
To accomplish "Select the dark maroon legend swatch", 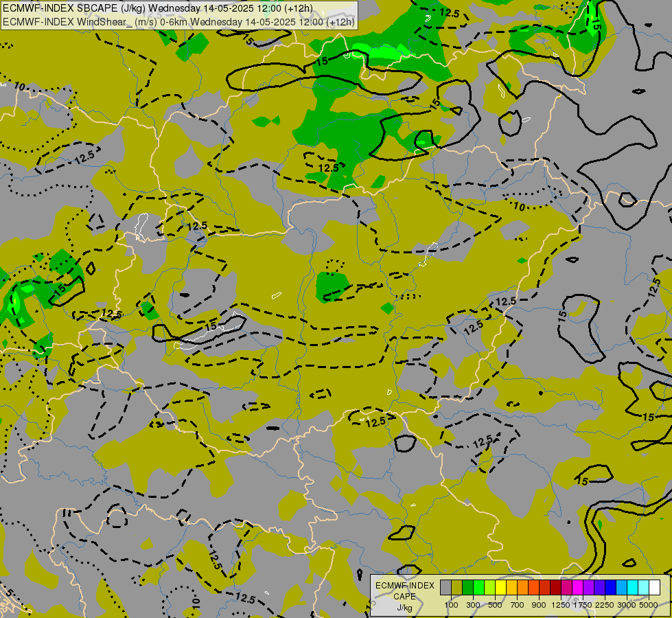I will (556, 588).
